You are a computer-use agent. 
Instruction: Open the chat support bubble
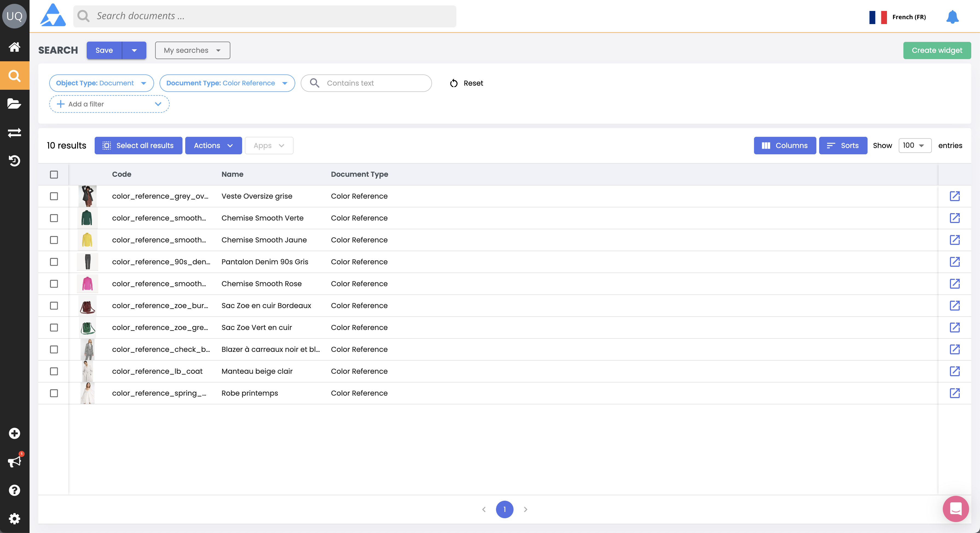pyautogui.click(x=956, y=509)
